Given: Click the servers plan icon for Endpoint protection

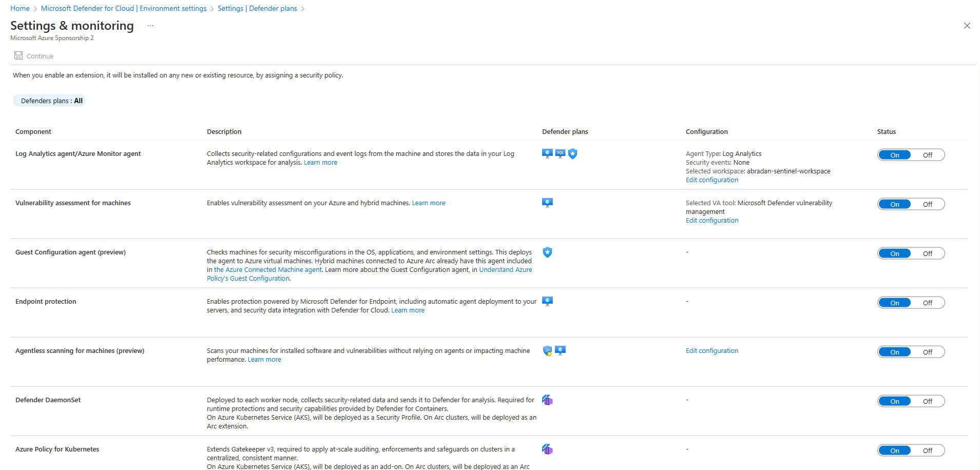Looking at the screenshot, I should 547,301.
